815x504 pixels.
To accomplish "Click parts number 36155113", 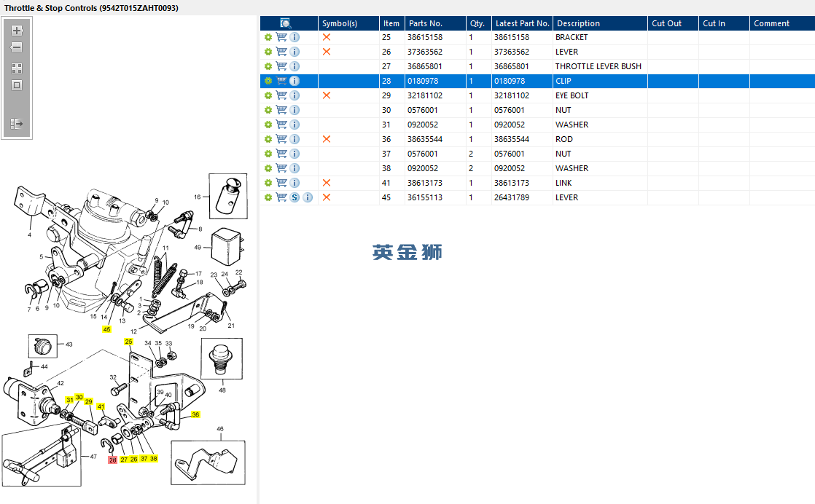I will pyautogui.click(x=425, y=197).
